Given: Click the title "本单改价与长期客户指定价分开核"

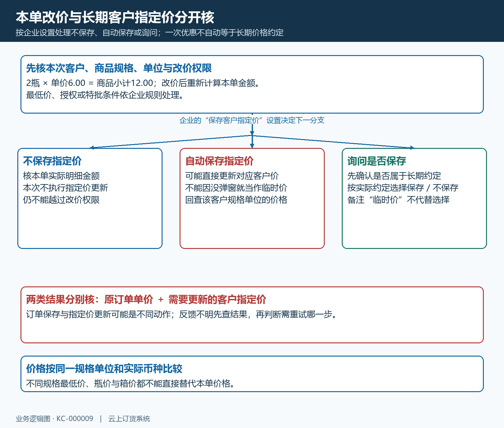Looking at the screenshot, I should [x=115, y=17].
